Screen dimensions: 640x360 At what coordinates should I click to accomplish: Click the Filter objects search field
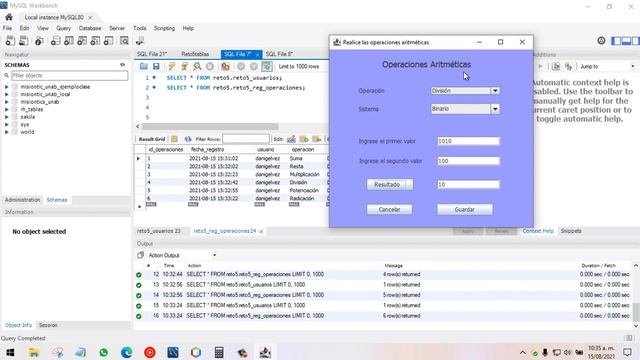tap(69, 76)
